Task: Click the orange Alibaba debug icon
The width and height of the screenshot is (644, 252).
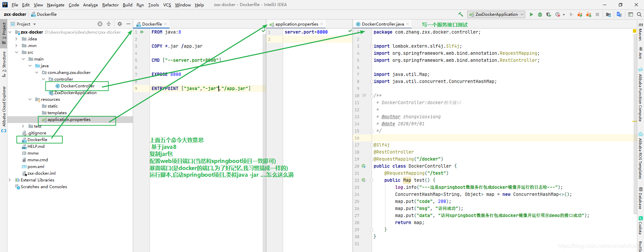Action: (589, 14)
